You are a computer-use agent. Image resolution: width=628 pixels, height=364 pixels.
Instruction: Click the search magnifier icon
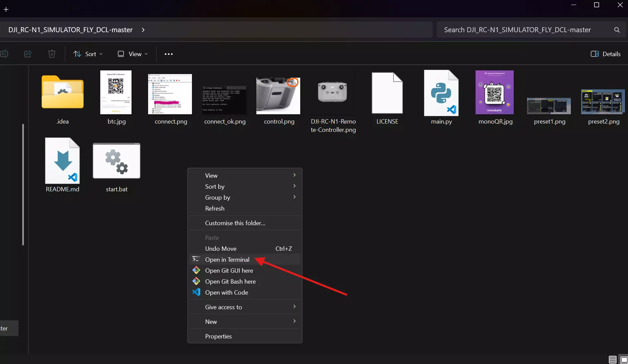pos(617,30)
